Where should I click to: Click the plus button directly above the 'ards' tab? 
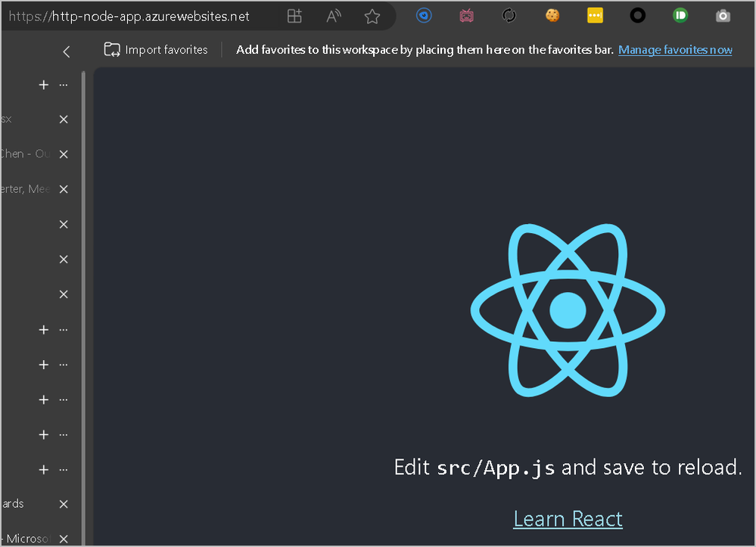pos(44,469)
